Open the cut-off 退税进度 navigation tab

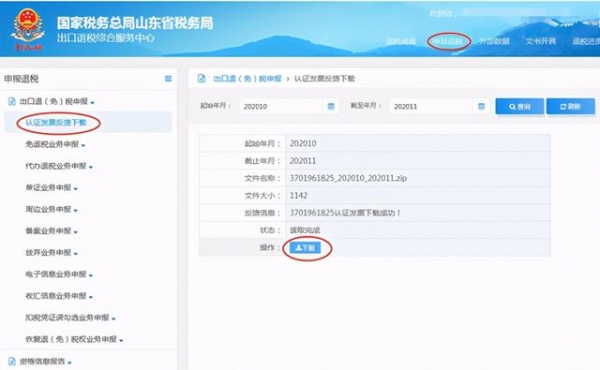[x=586, y=41]
